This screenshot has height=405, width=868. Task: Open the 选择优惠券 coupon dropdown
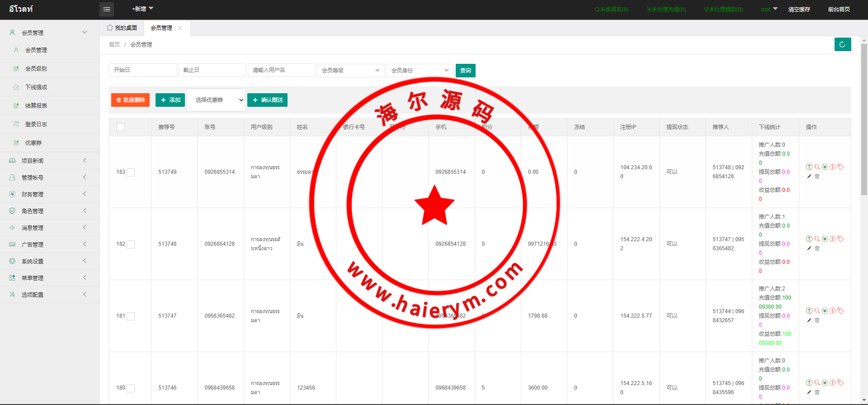(x=216, y=100)
